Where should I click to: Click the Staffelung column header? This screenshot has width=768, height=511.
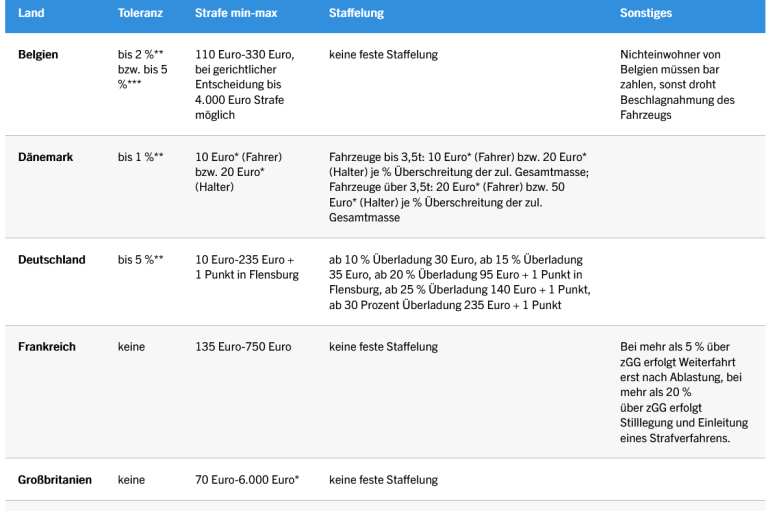click(x=356, y=14)
